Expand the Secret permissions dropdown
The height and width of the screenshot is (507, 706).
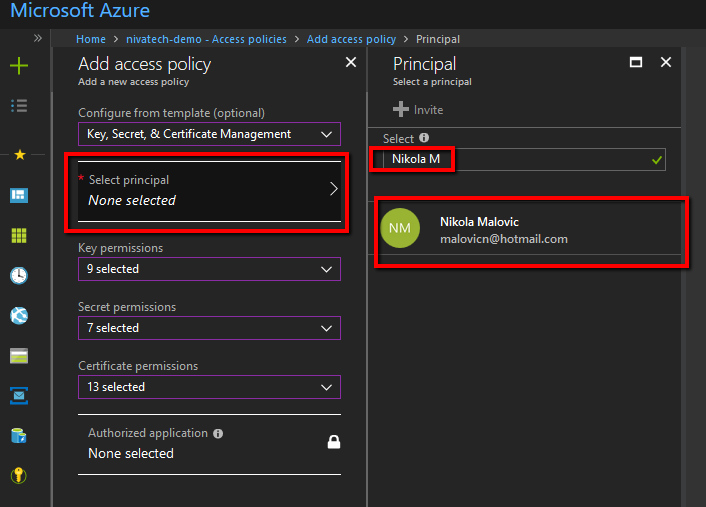[x=209, y=328]
